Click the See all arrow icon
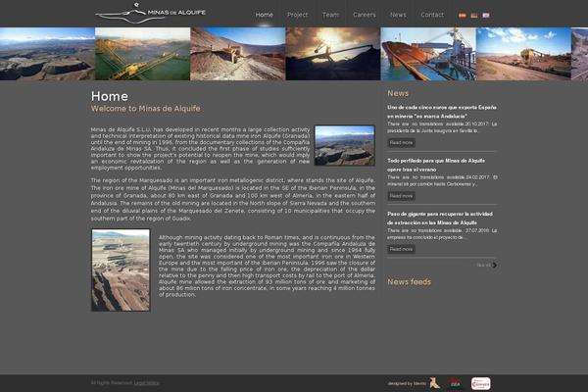Viewport: 588px width, 392px height. (x=495, y=265)
